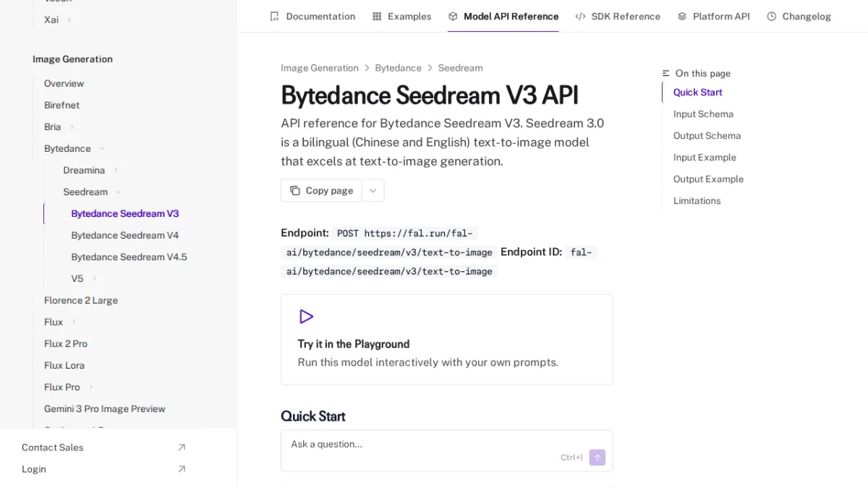This screenshot has height=488, width=868.
Task: Click the Image Generation sidebar heading
Action: [x=72, y=59]
